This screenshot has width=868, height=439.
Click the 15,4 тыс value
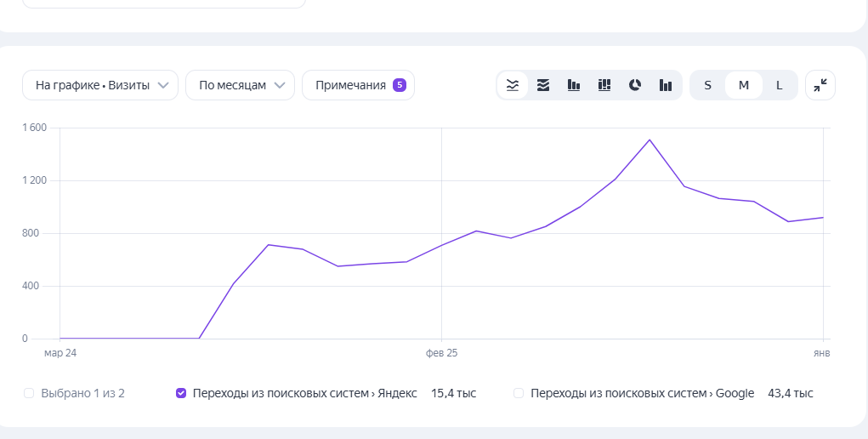click(453, 394)
